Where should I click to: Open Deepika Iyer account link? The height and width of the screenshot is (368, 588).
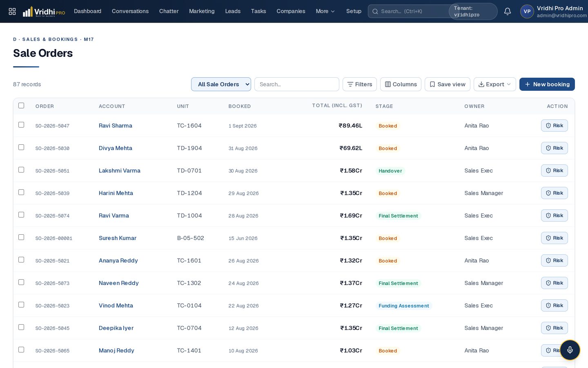tap(116, 328)
